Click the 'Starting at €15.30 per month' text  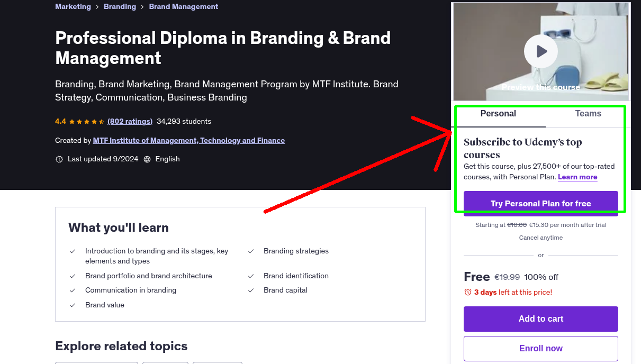click(541, 225)
